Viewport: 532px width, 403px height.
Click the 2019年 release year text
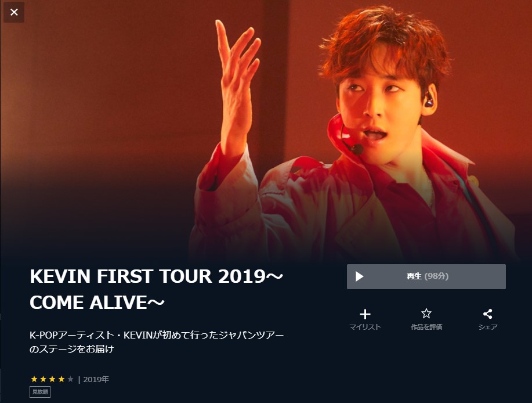tap(96, 379)
